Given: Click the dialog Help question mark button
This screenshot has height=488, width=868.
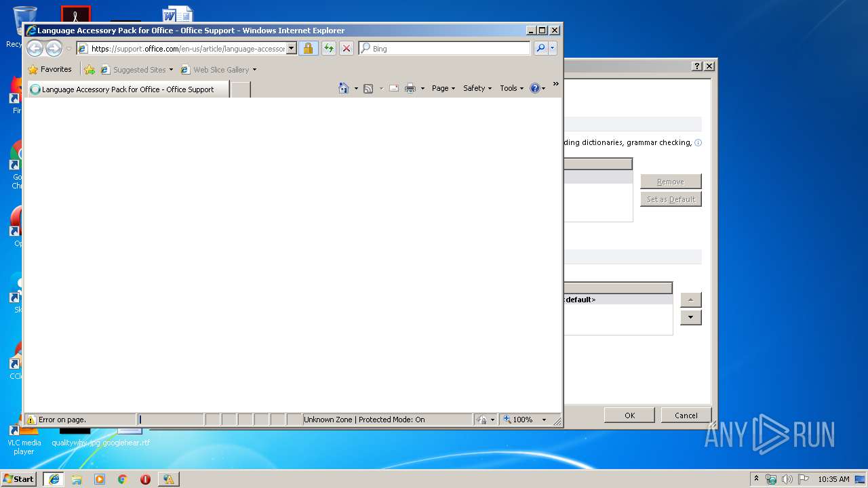Looking at the screenshot, I should [x=697, y=66].
